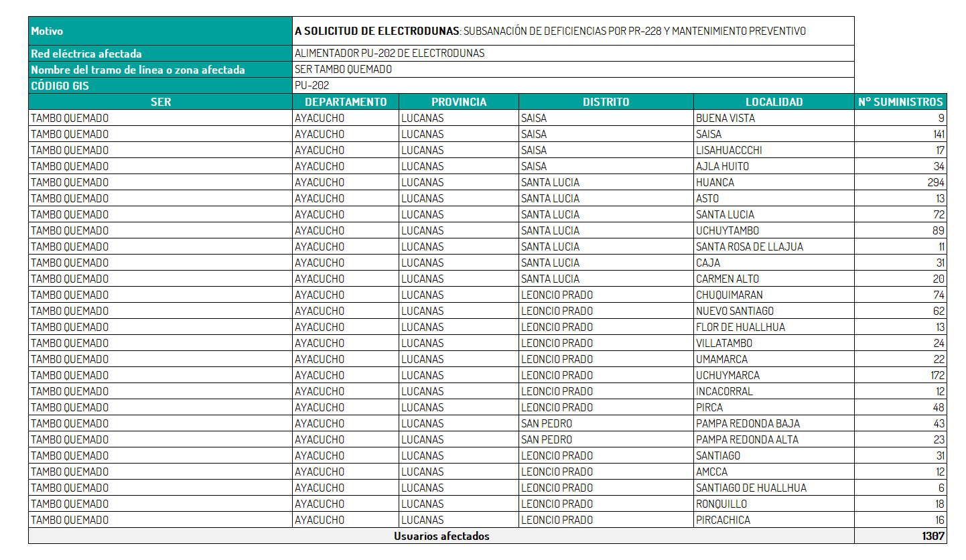Viewport: 966px width, 560px height.
Task: Click the SANTIAGO DE HUALLHUA cell
Action: 774,488
